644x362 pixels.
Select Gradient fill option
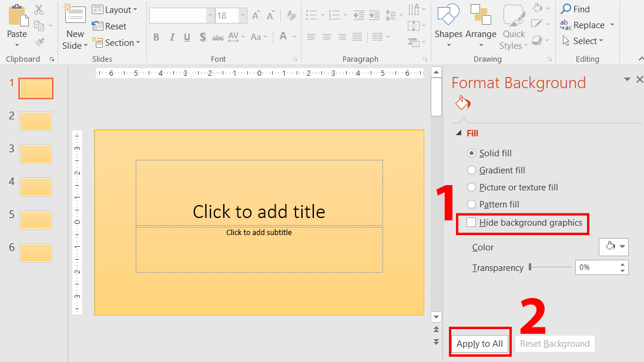click(x=471, y=170)
